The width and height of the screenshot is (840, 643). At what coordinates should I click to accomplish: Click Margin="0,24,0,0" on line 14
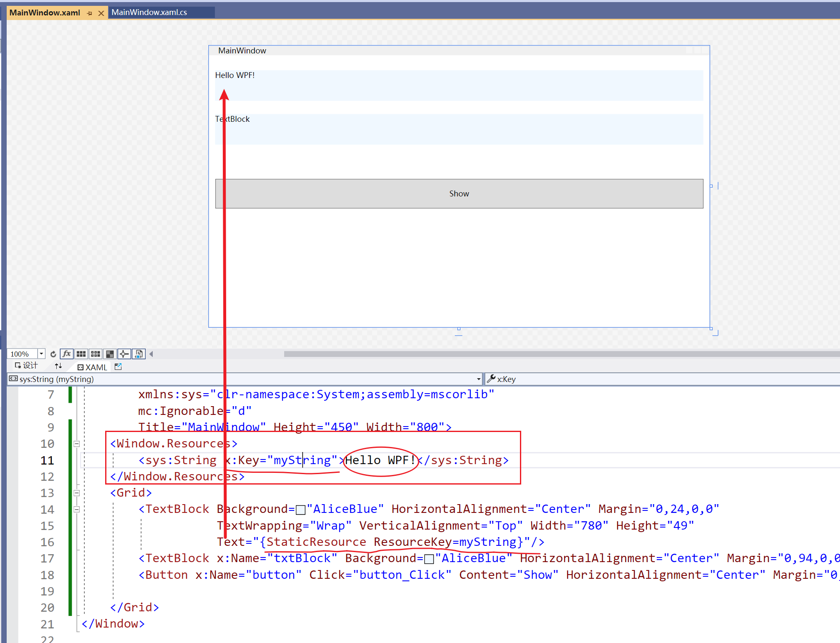pos(659,509)
